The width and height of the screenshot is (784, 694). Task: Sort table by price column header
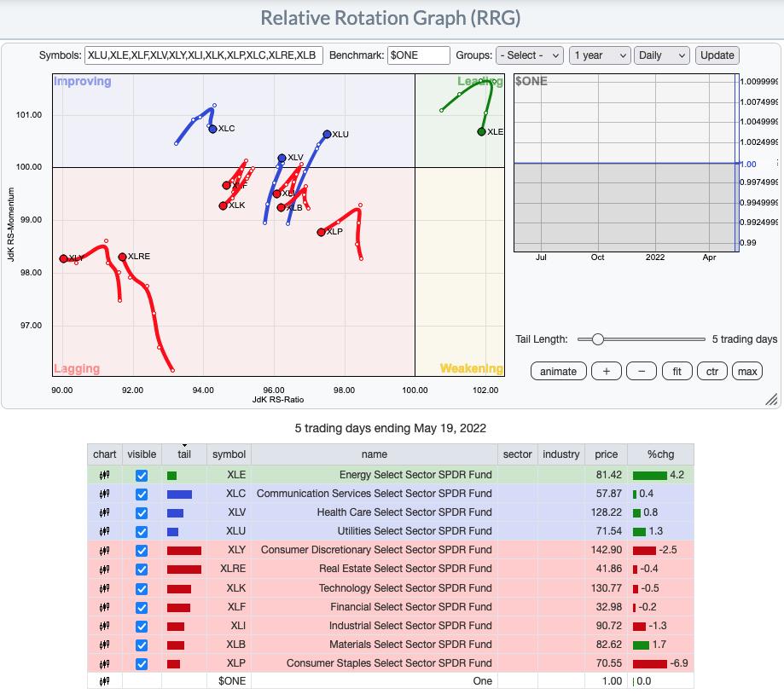606,454
